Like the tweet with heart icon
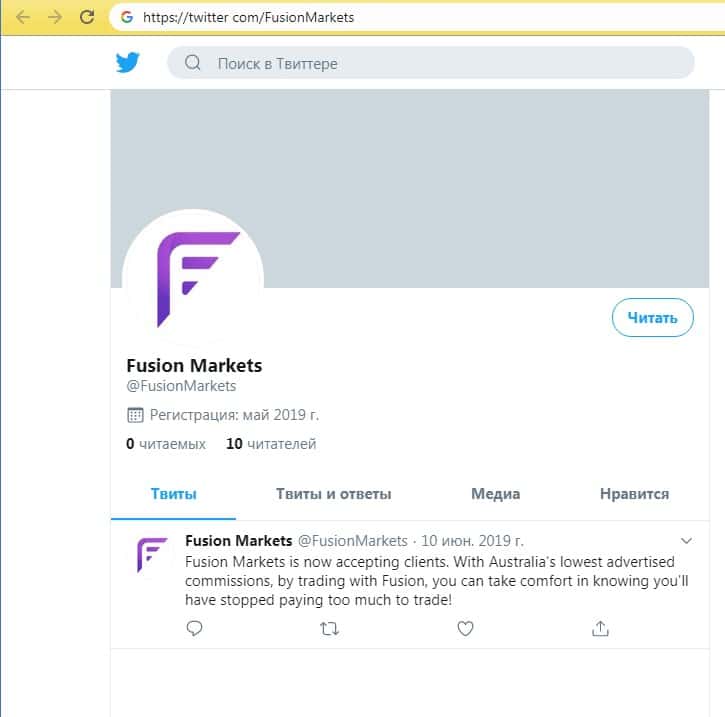Screen dimensions: 725x717 point(465,628)
